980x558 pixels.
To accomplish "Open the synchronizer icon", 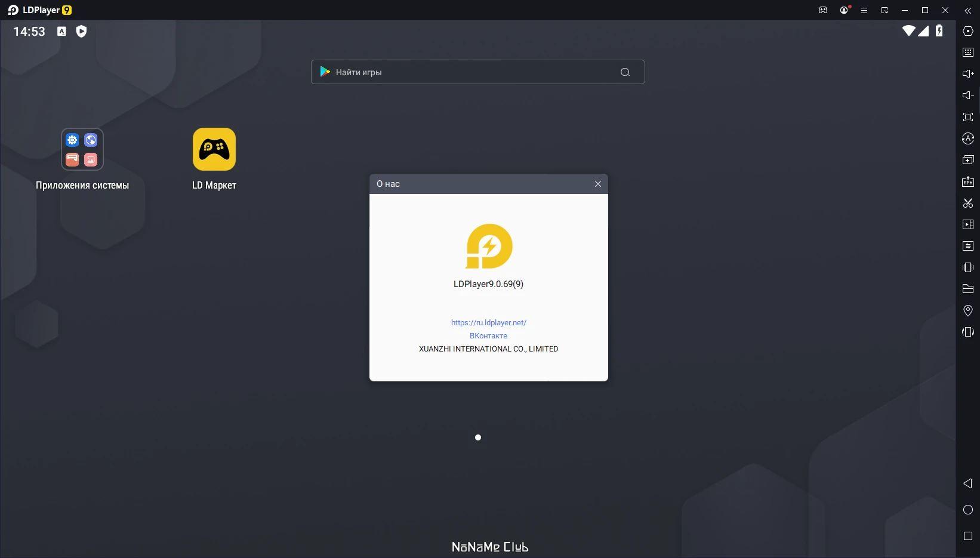I will coord(968,246).
